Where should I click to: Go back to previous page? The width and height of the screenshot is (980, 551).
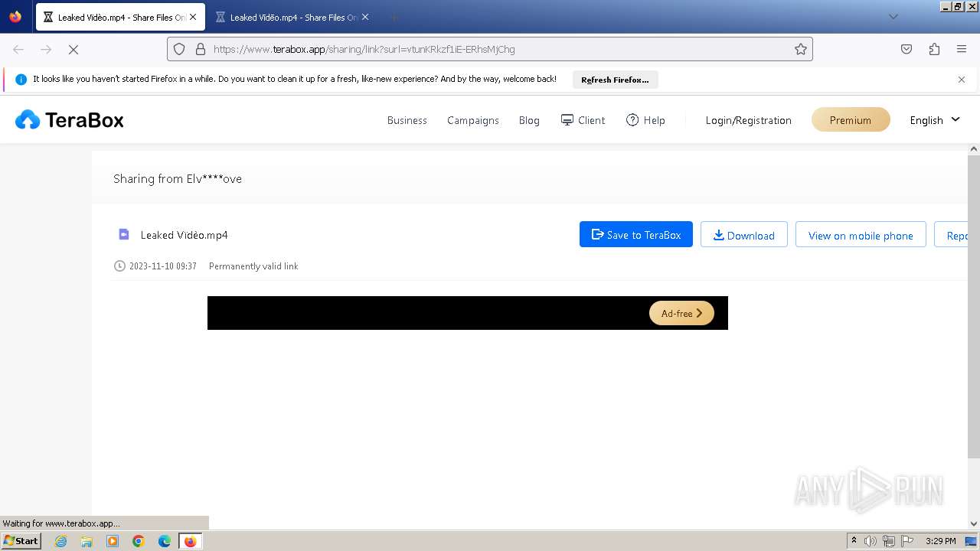(18, 49)
